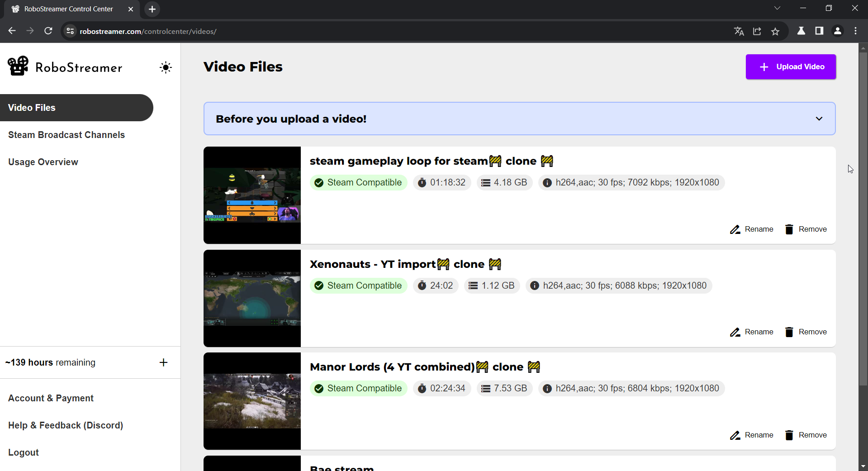Screen dimensions: 868x471
Task: Click the title 'Xenonauts - YT import clone'
Action: tap(406, 264)
